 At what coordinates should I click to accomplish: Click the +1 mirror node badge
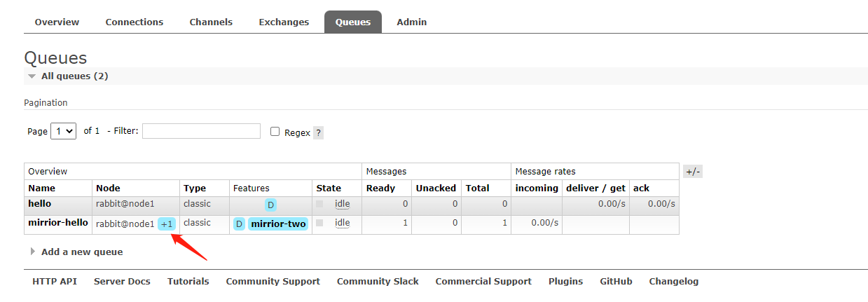pyautogui.click(x=166, y=224)
